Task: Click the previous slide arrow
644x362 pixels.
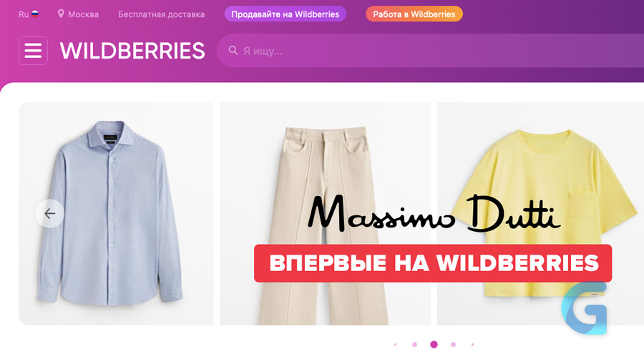Action: click(49, 213)
